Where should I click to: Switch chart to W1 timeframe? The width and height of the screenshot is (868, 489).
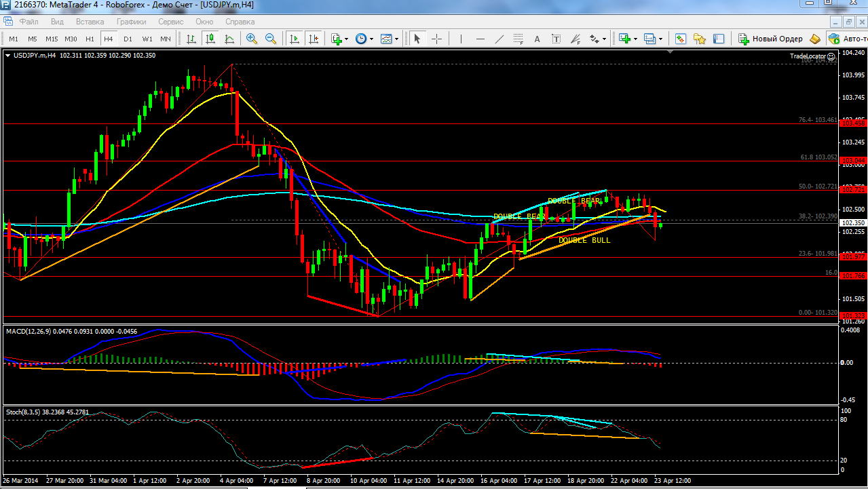click(147, 39)
